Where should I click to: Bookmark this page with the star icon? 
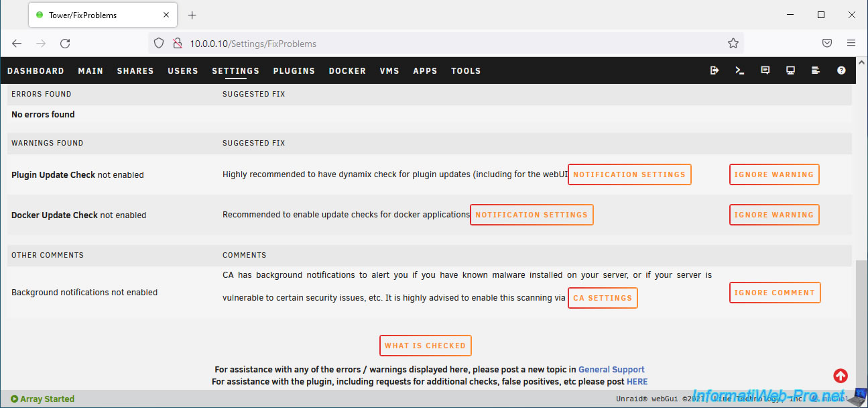733,43
